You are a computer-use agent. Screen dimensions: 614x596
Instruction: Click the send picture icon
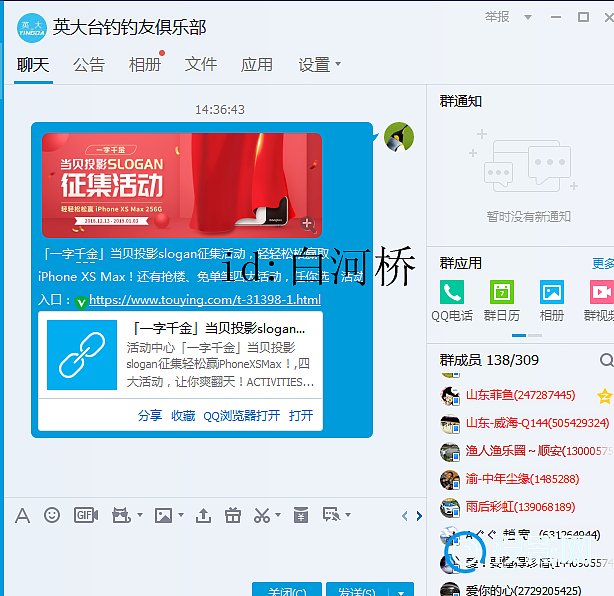(163, 515)
